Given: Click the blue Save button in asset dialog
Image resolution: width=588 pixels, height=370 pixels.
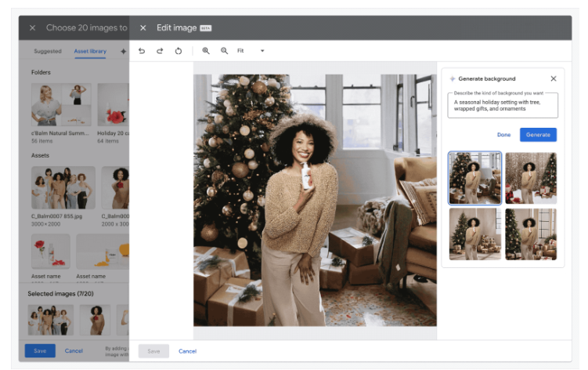Looking at the screenshot, I should pyautogui.click(x=40, y=351).
